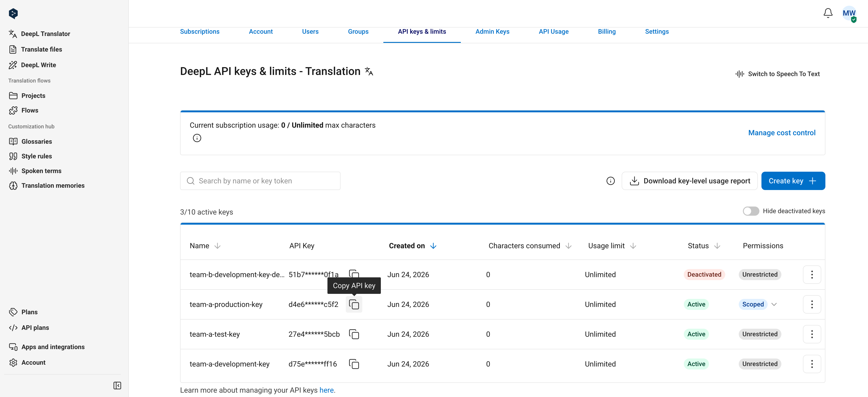Collapse the left sidebar
This screenshot has height=397, width=868.
click(x=117, y=386)
